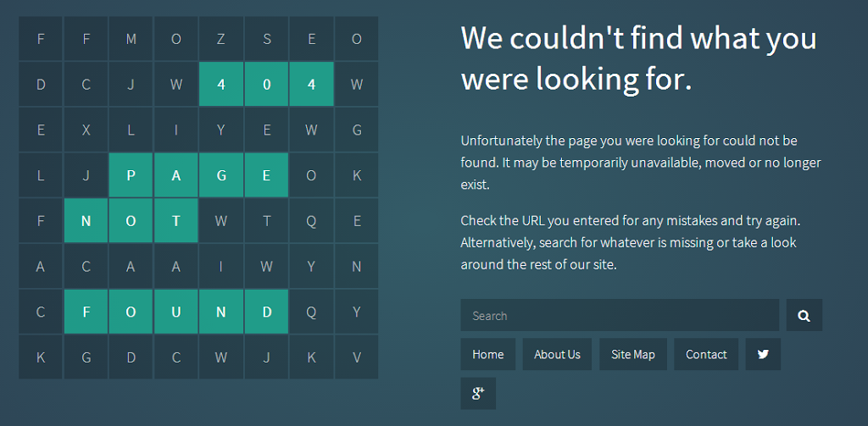Click the X tile in the letter grid

click(x=86, y=130)
